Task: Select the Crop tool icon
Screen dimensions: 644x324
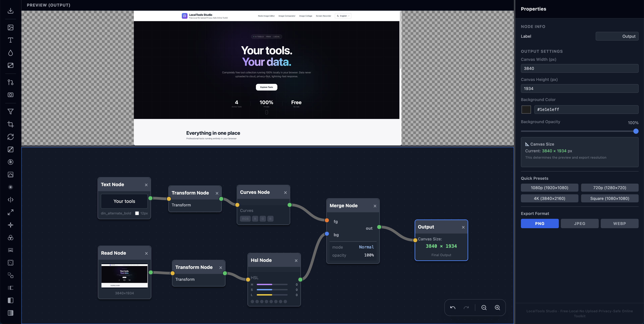Action: click(x=11, y=124)
